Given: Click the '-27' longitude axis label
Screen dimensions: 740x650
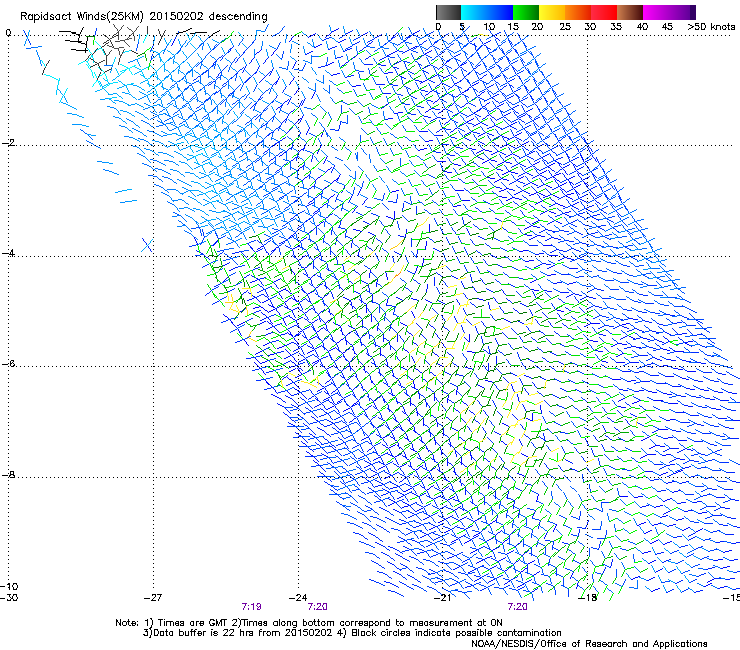Looking at the screenshot, I should (x=153, y=598).
